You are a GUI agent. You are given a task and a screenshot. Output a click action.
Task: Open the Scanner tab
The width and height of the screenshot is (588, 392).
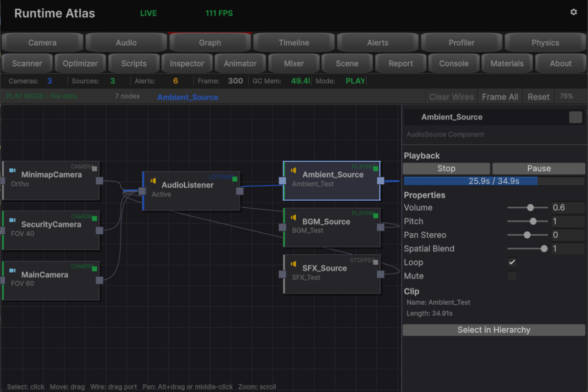pos(27,63)
